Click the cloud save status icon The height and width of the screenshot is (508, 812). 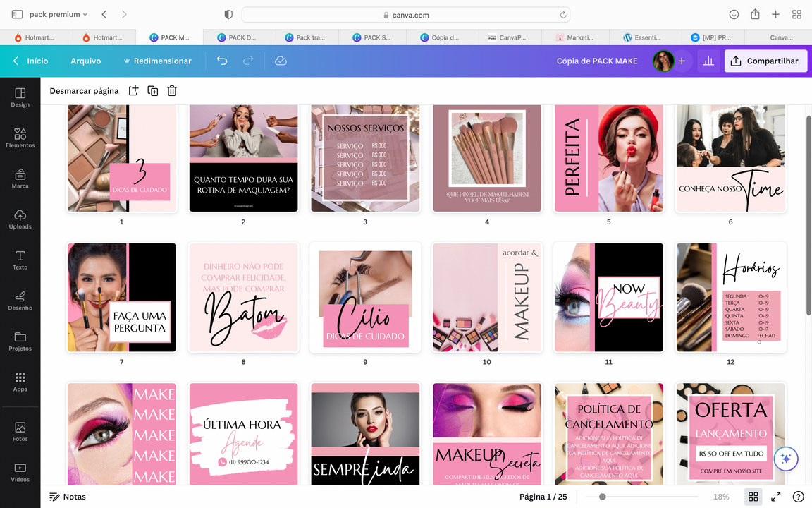[x=281, y=61]
